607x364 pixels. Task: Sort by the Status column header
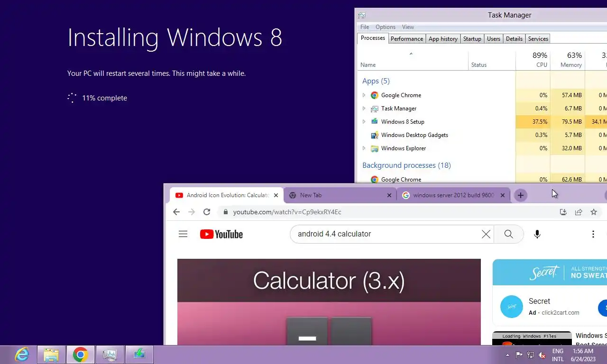coord(492,60)
